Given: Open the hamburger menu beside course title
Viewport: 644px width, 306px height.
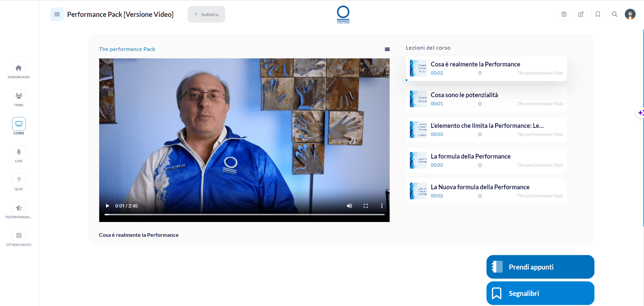Looking at the screenshot, I should pos(57,15).
